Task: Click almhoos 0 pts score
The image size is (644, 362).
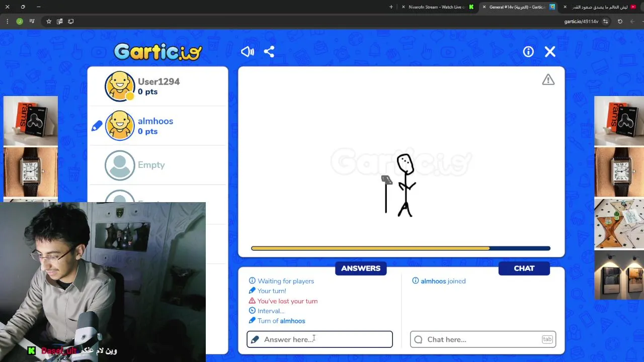Action: point(147,132)
